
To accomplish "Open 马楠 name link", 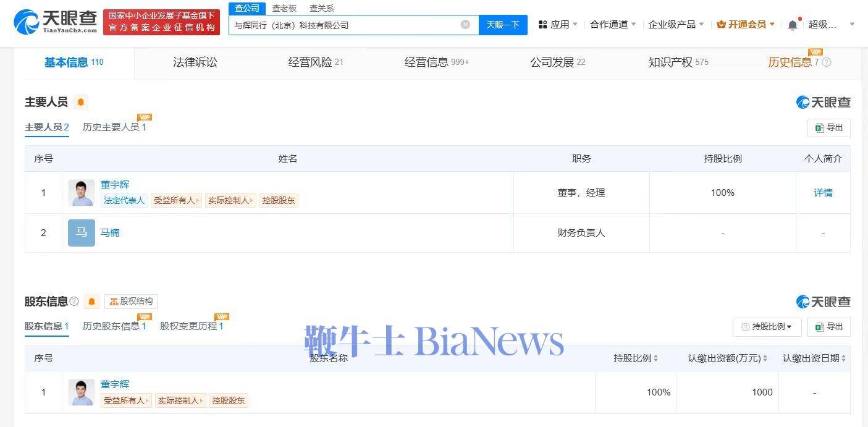I will point(110,233).
